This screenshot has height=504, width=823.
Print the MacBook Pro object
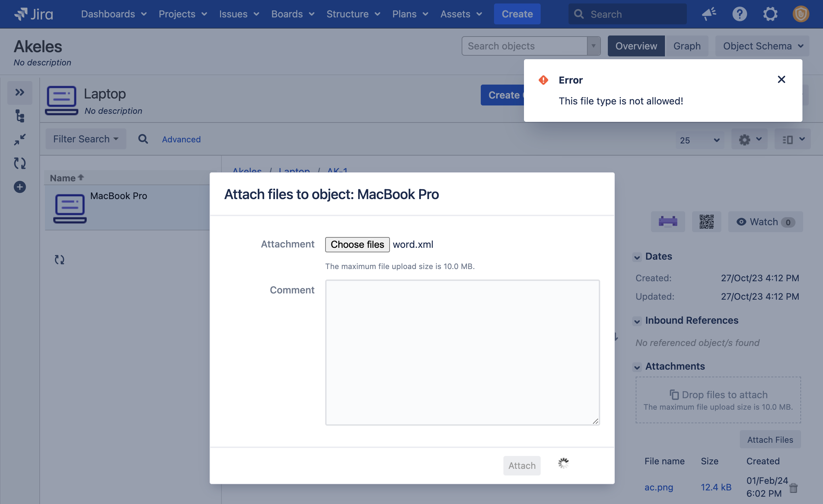coord(667,222)
